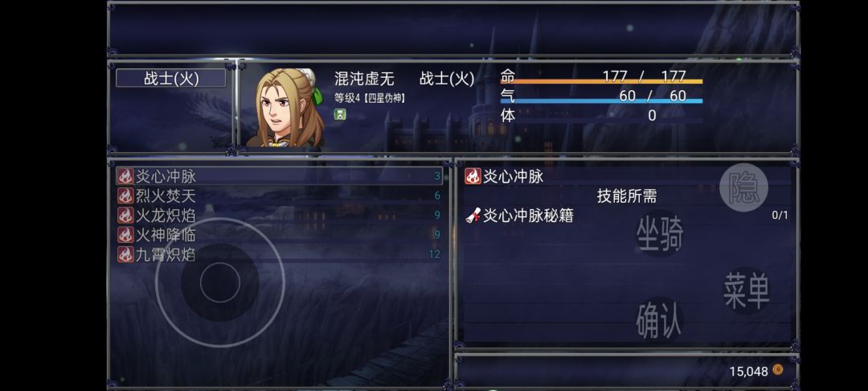Click fire icon in skill detail header
Image resolution: width=868 pixels, height=391 pixels.
coord(473,177)
